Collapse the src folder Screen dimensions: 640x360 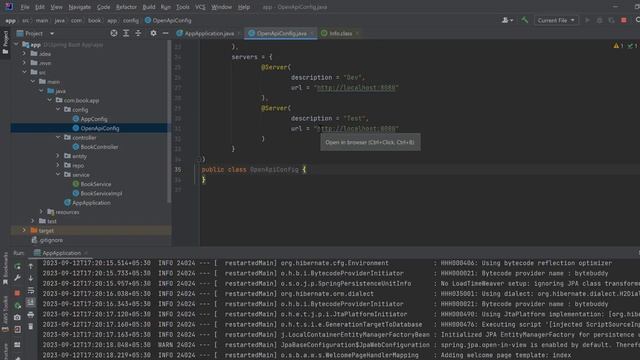(24, 72)
